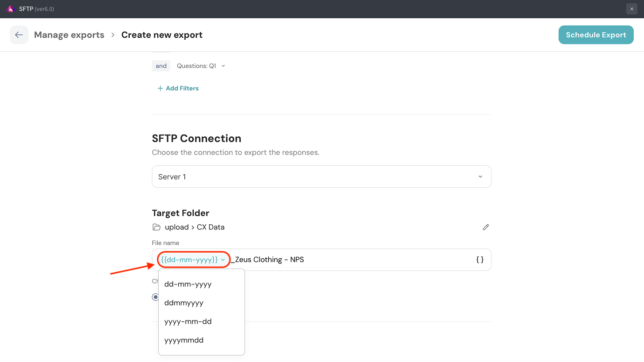Click the back arrow button
This screenshot has height=362, width=644.
click(x=19, y=35)
